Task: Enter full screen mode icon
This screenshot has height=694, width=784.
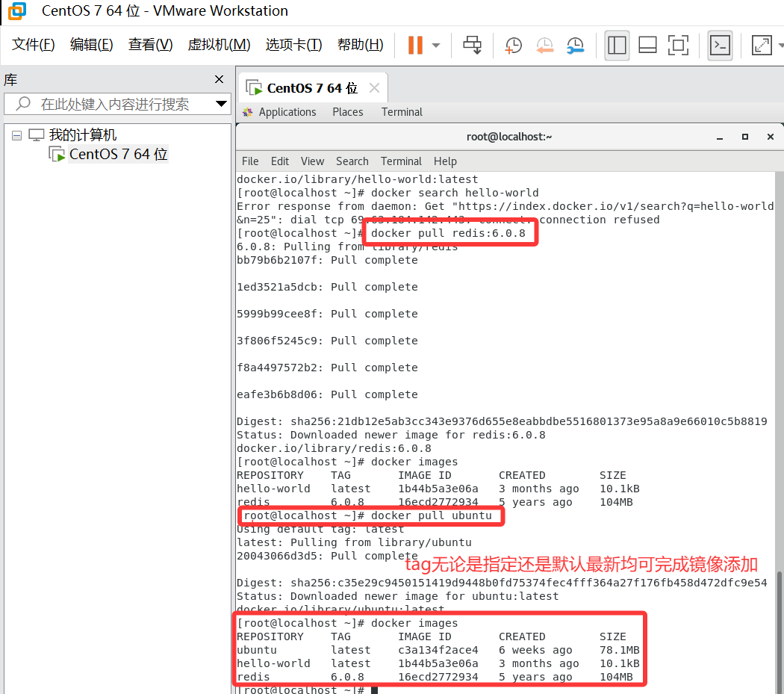Action: 678,45
